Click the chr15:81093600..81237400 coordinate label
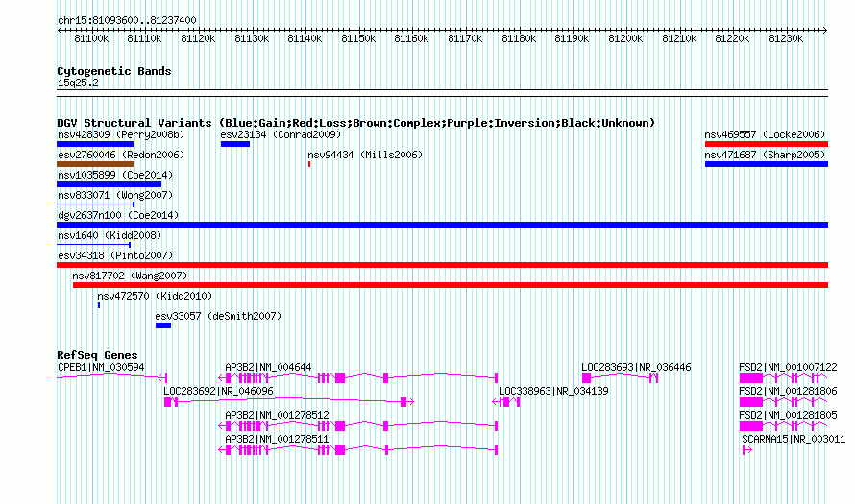 pyautogui.click(x=127, y=20)
